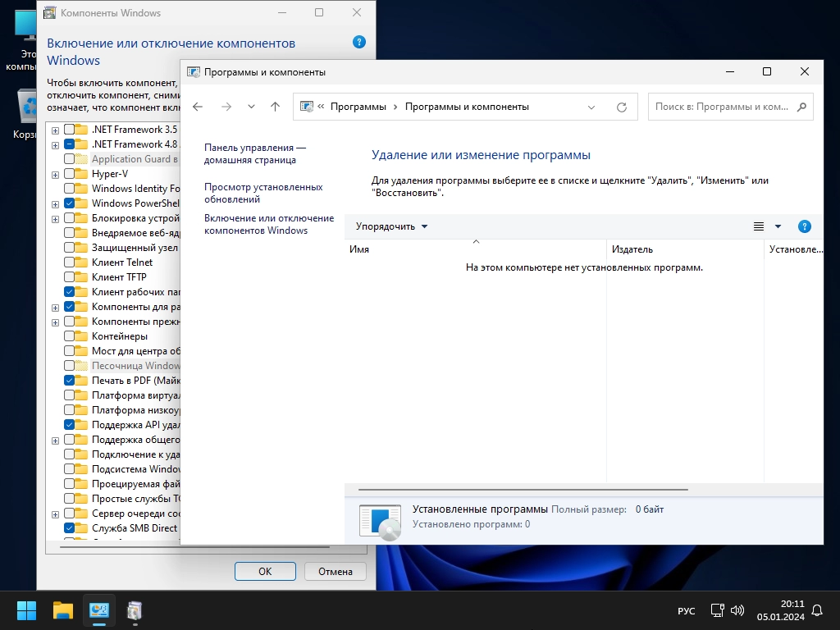This screenshot has width=840, height=630.
Task: Click the Forward arrow in Programs window
Action: click(226, 107)
